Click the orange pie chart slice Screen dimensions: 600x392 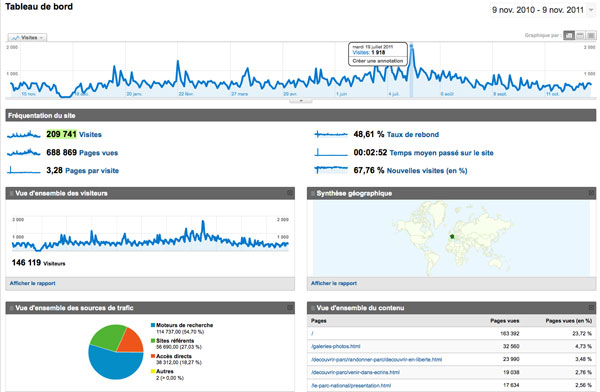click(131, 341)
